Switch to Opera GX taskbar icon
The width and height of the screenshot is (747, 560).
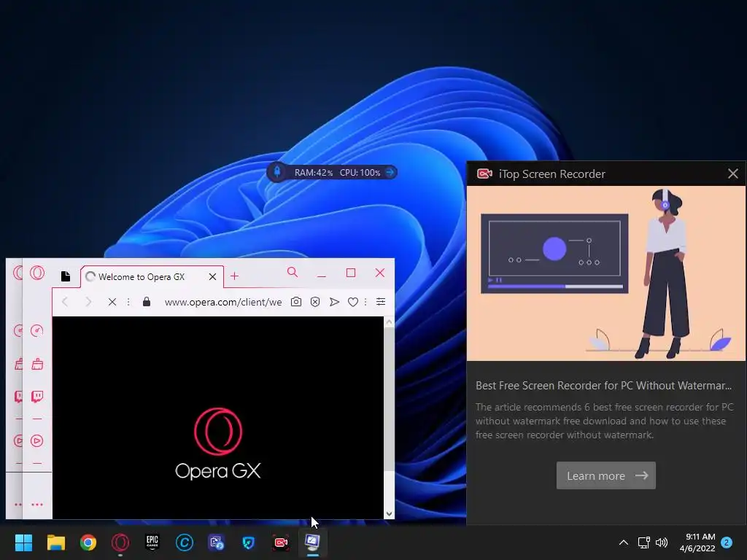coord(120,542)
